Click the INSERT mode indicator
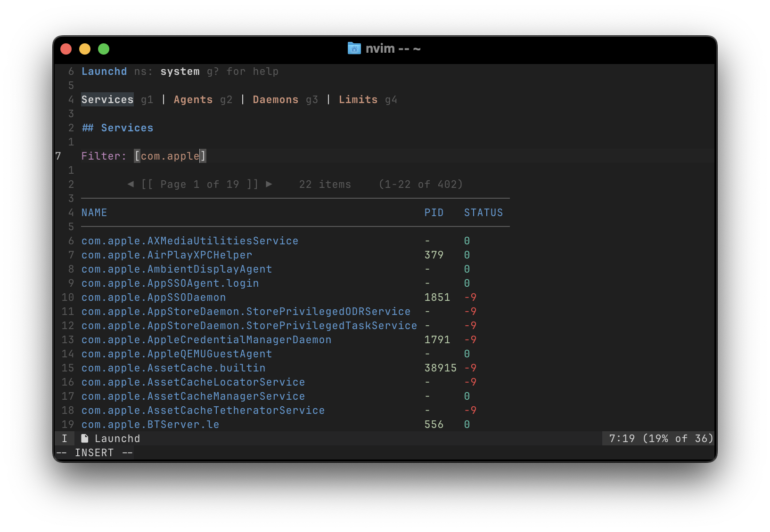770x532 pixels. tap(94, 452)
